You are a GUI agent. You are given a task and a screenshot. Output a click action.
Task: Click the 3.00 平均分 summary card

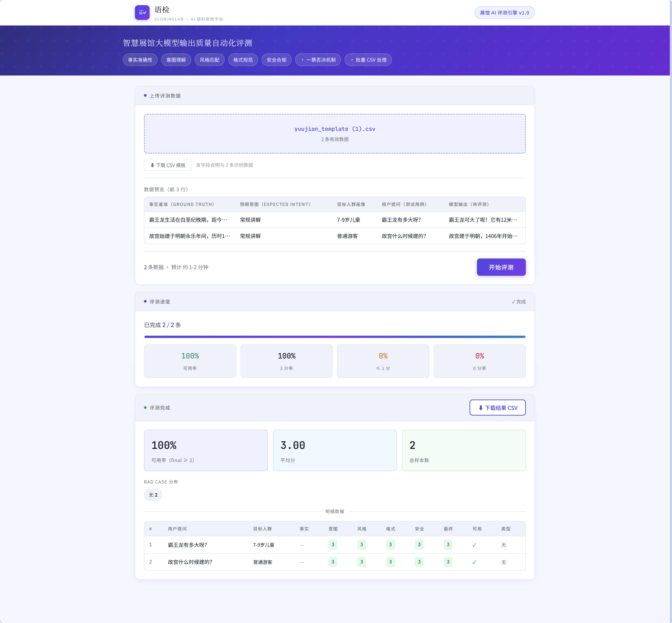click(x=334, y=450)
